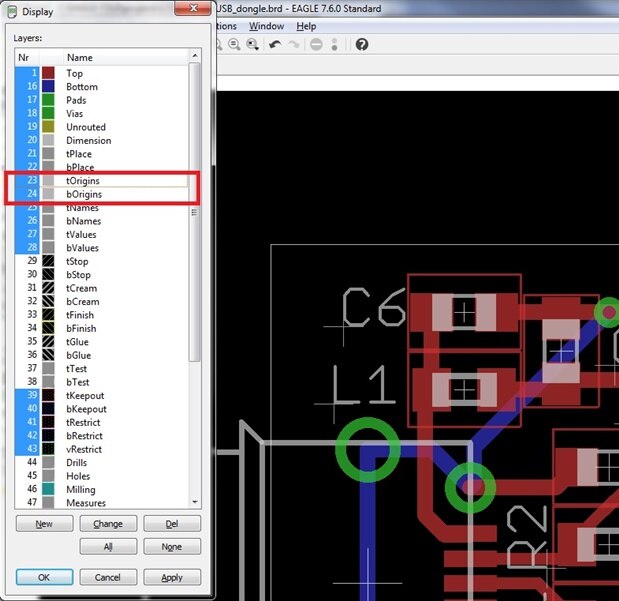Open the Help menu
The width and height of the screenshot is (619, 601).
tap(306, 26)
